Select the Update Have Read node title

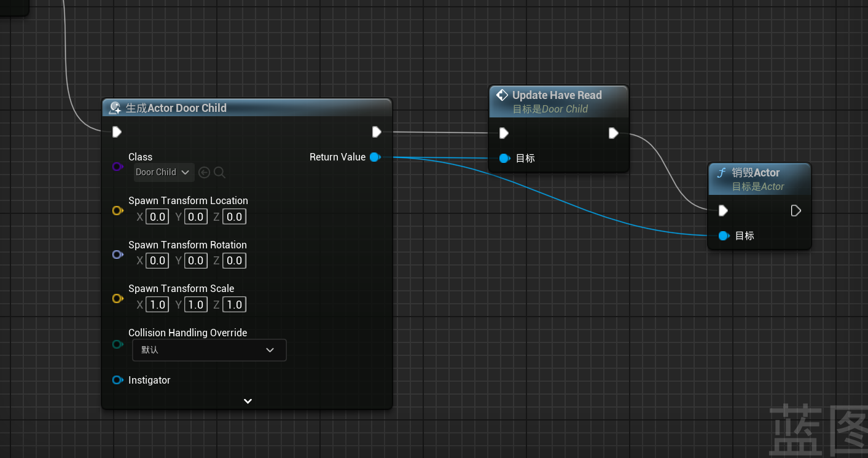pyautogui.click(x=557, y=95)
